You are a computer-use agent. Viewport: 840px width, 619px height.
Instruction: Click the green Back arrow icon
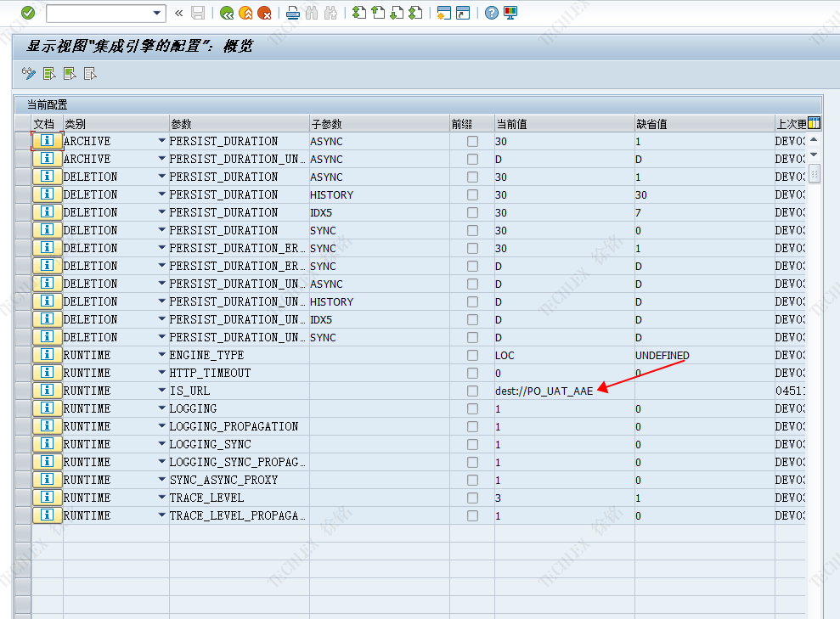(226, 13)
